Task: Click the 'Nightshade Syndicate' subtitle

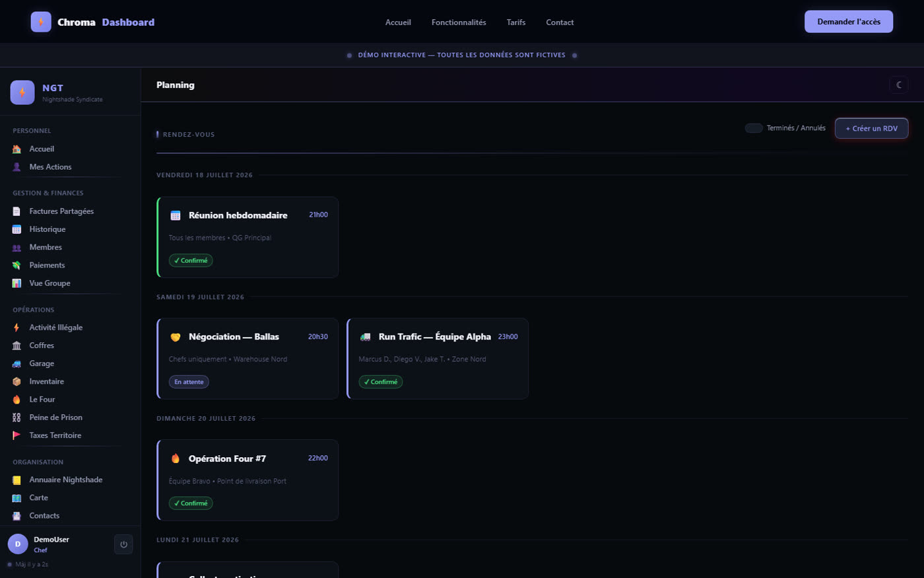Action: click(73, 100)
